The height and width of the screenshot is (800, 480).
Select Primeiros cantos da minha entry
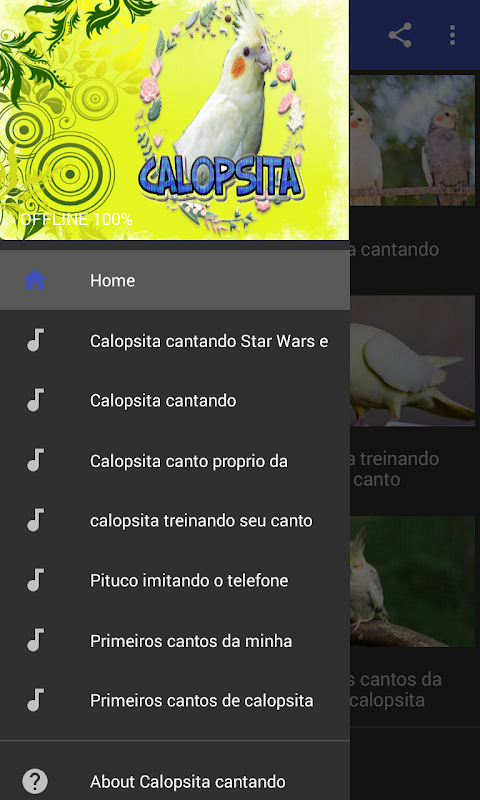tap(174, 640)
